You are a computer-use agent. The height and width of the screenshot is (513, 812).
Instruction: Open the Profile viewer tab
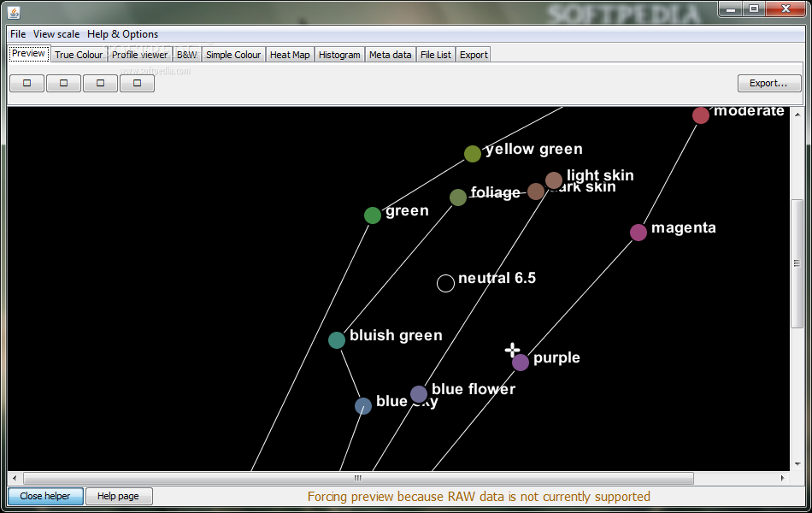(140, 55)
